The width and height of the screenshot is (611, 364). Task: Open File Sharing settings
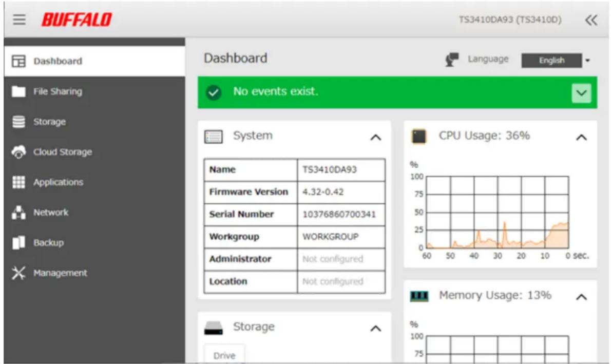coord(94,91)
